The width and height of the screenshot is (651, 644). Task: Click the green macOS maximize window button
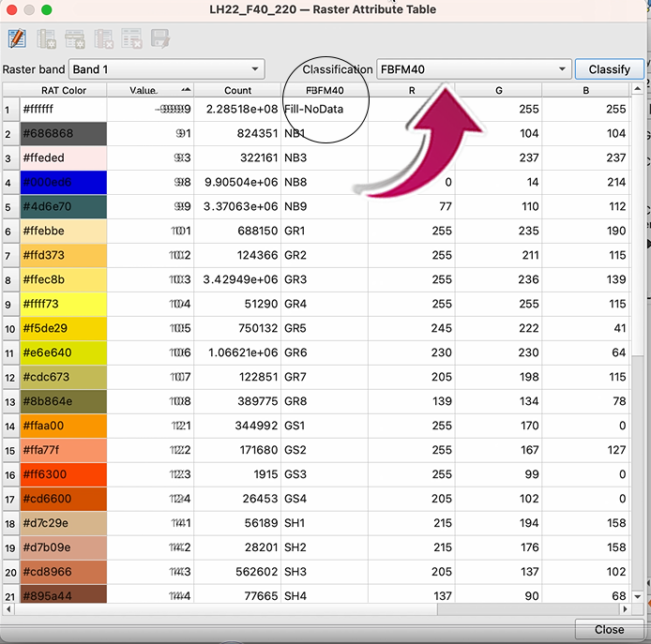[47, 9]
